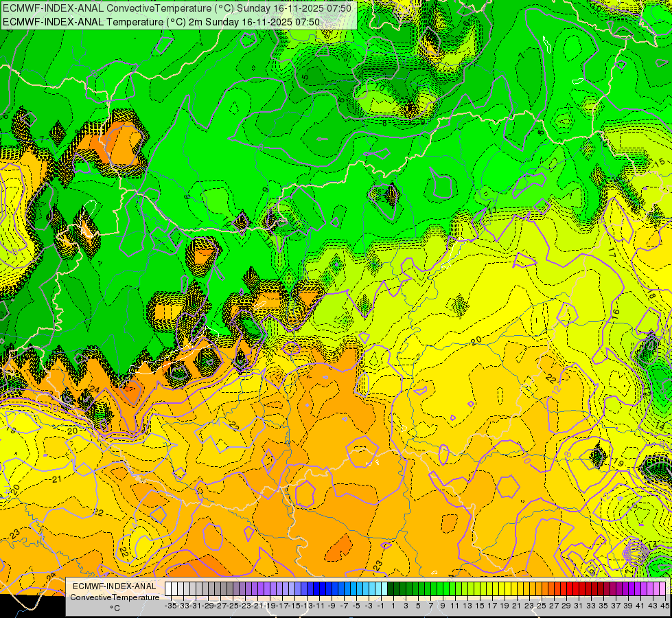Click the legend tick label 41
672x618 pixels.
640,606
